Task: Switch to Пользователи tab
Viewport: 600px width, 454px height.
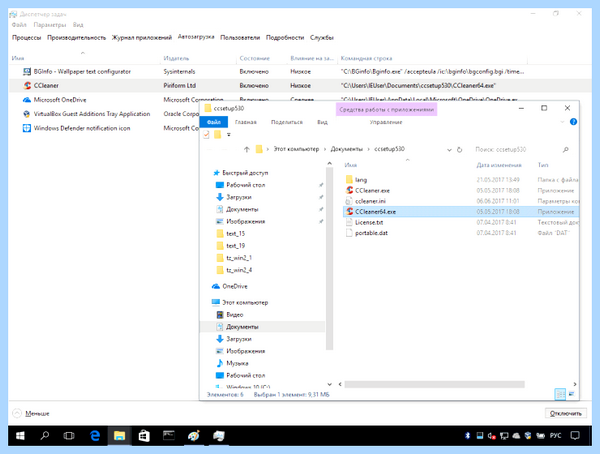Action: click(x=240, y=38)
